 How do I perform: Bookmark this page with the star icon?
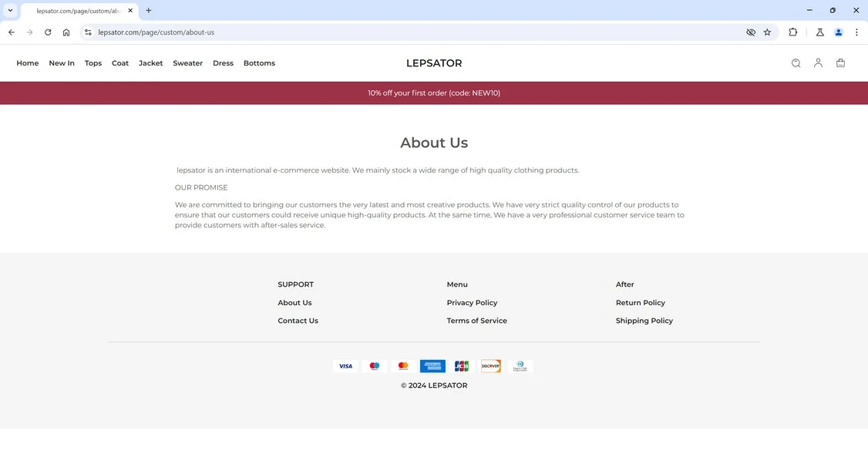[767, 32]
